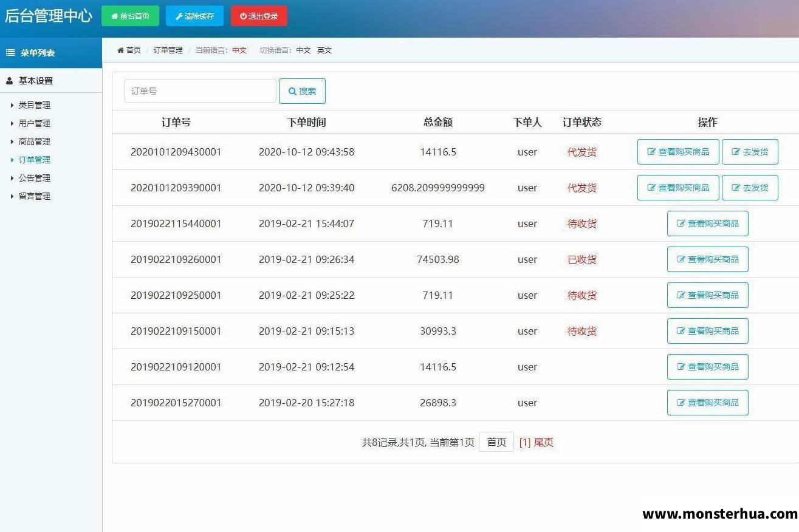Click edit icon in 去发货 for order 2020101209390001
Image resolution: width=799 pixels, height=532 pixels.
pos(736,188)
